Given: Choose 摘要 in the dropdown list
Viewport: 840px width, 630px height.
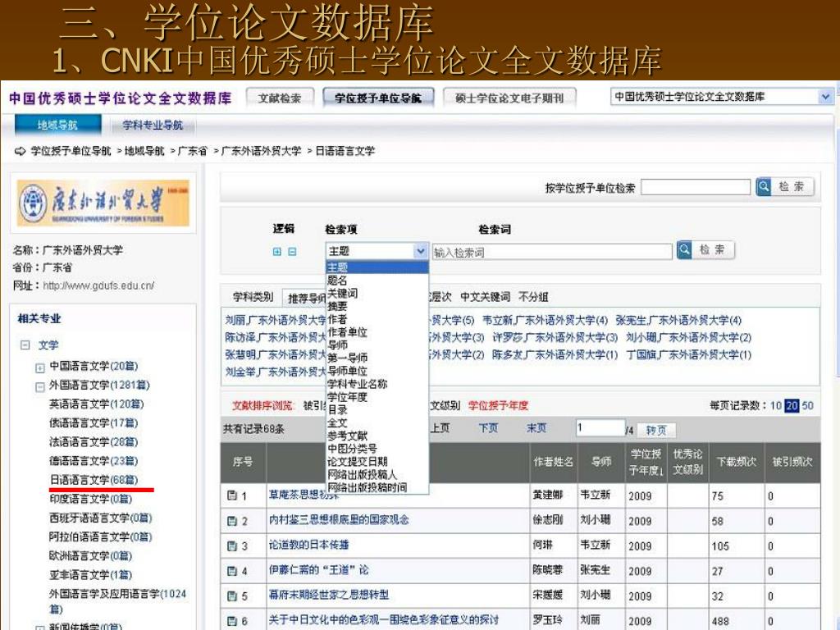Looking at the screenshot, I should click(337, 306).
